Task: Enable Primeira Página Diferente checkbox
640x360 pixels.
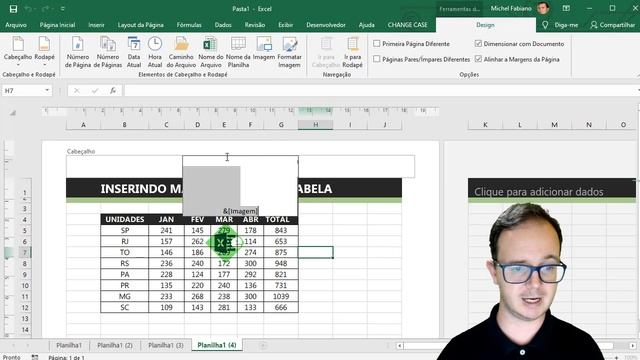Action: [377, 43]
